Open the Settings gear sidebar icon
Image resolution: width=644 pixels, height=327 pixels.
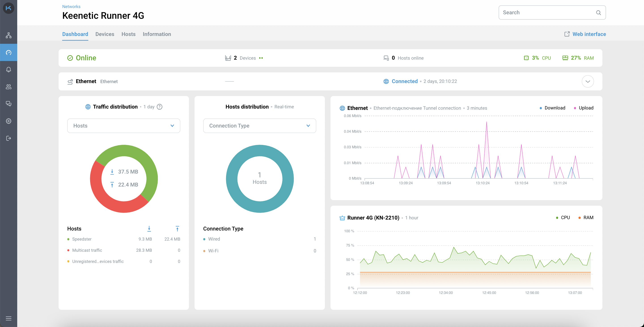[x=8, y=121]
